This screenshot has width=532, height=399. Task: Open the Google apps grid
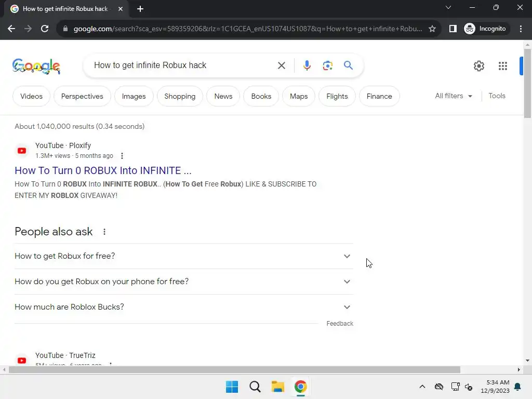pos(503,66)
